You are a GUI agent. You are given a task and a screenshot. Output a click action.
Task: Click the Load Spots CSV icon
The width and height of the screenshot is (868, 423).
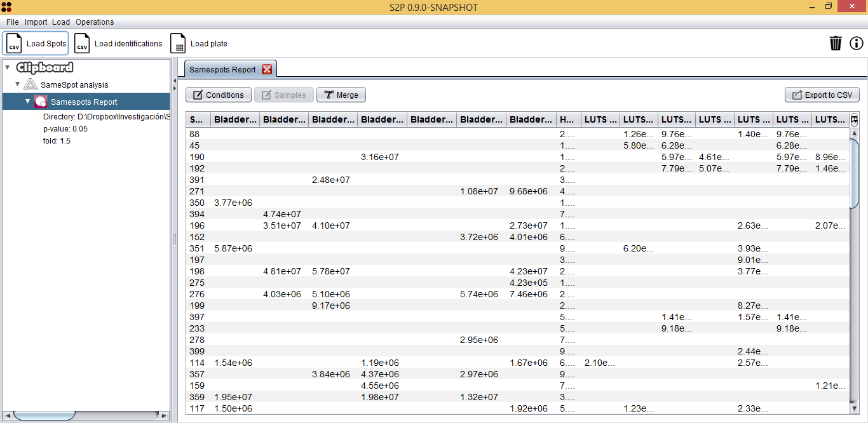click(14, 44)
